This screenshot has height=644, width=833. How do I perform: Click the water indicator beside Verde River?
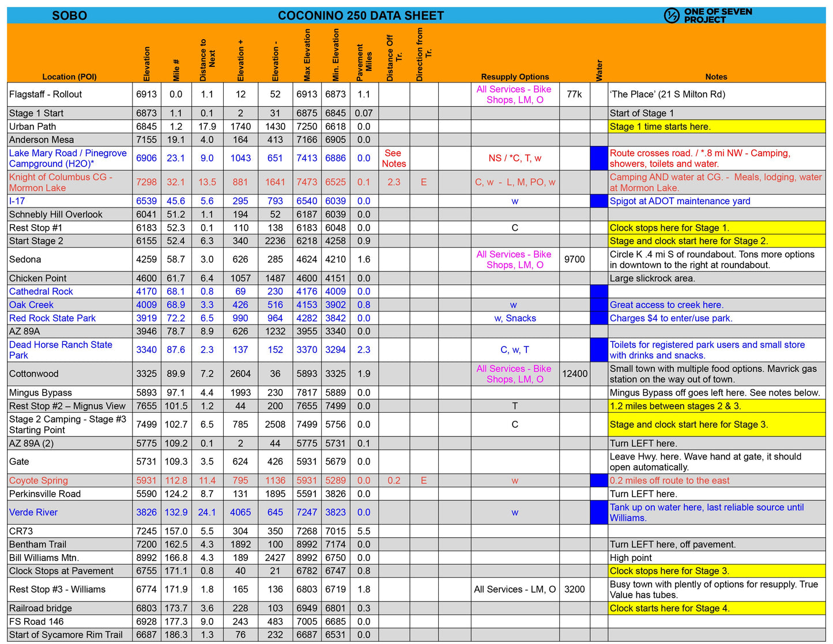tap(599, 512)
